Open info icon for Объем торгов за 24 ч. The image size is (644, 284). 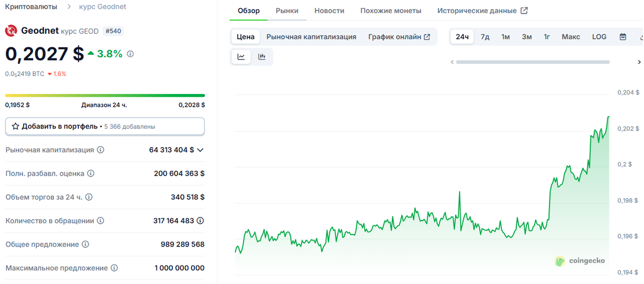click(89, 198)
